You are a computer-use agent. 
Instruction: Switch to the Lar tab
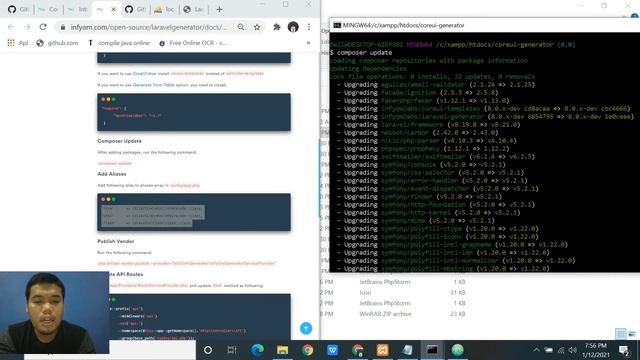tap(194, 9)
